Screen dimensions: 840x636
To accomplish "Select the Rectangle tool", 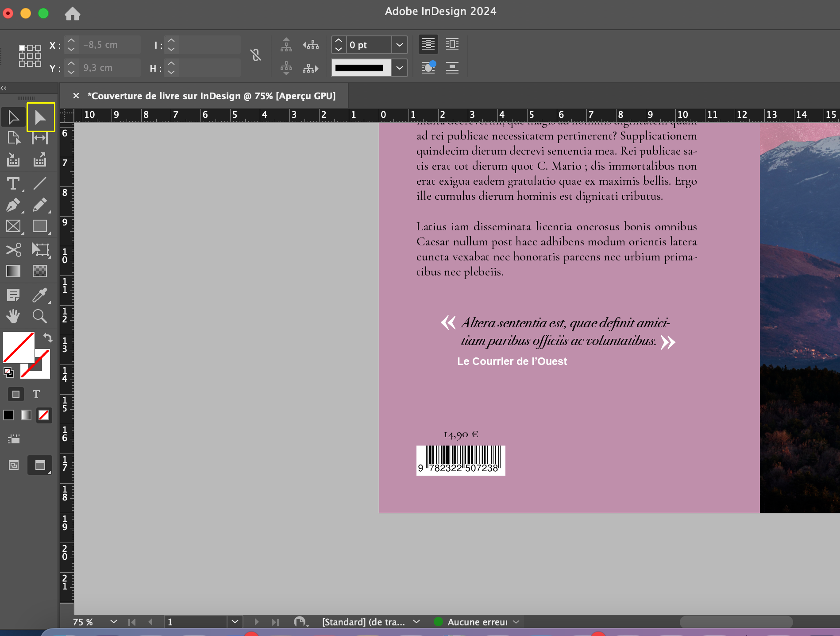I will tap(40, 226).
